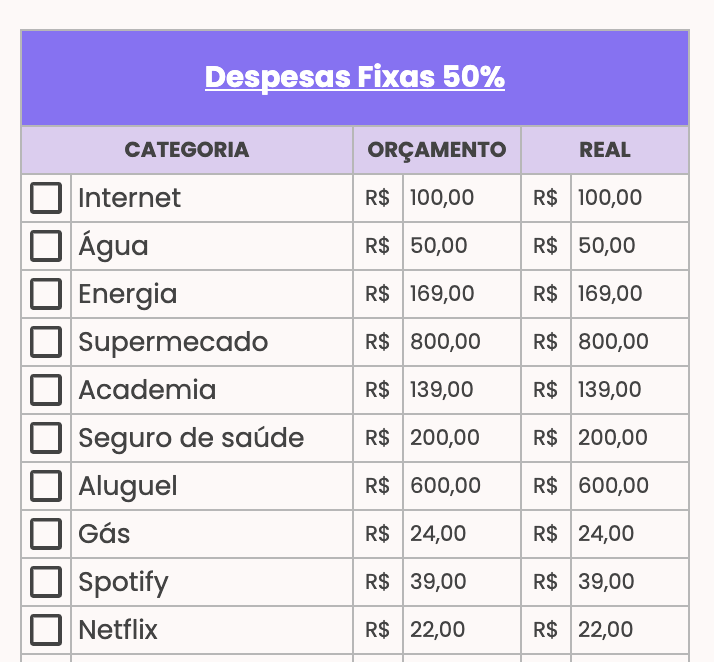Check the Gás checkbox

[x=46, y=534]
